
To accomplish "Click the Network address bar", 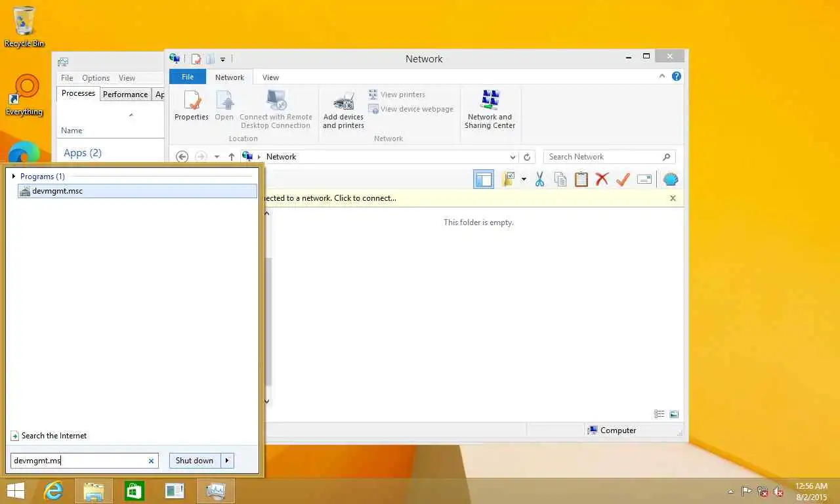I will 379,157.
